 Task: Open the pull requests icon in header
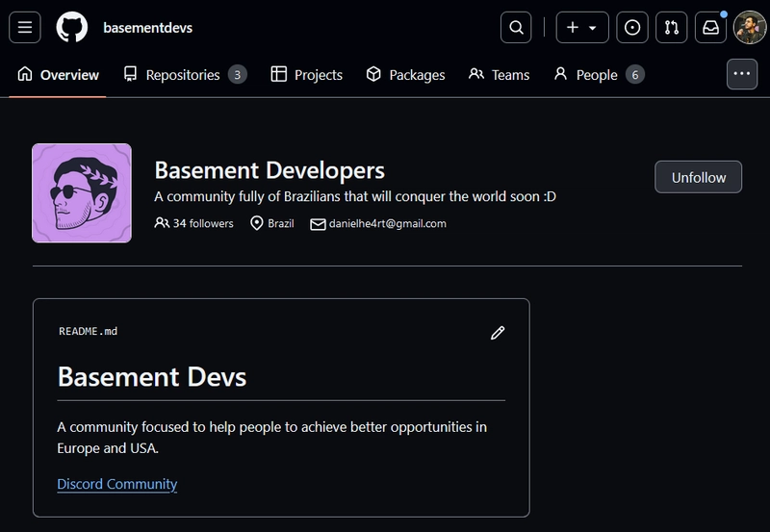point(672,28)
